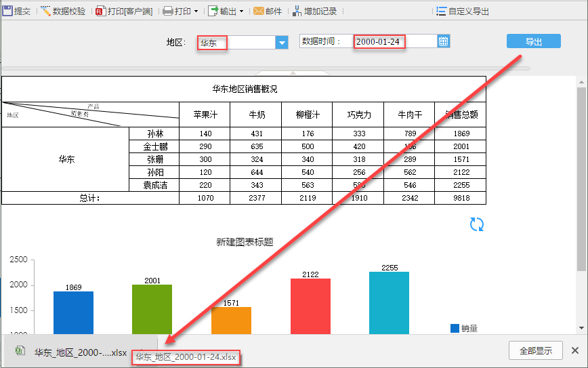Click salesperson cell 孙阳
588x368 pixels.
click(154, 172)
